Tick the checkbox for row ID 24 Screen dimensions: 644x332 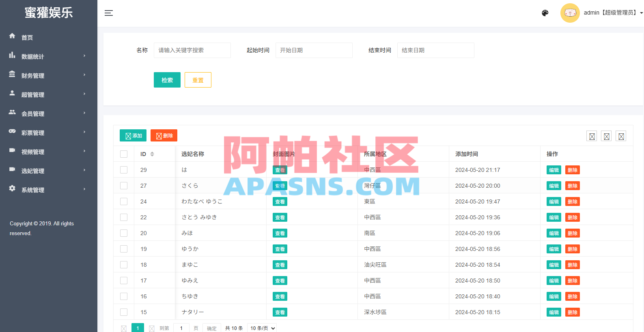point(124,201)
